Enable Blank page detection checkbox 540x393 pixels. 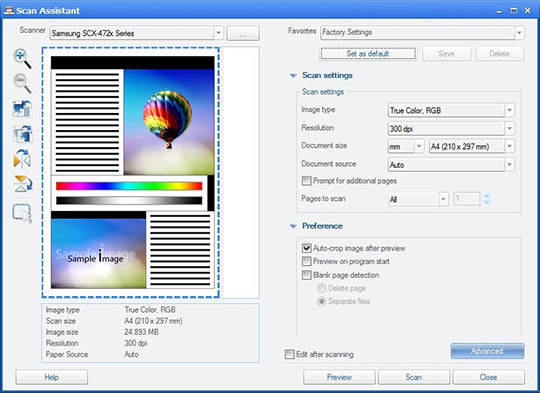click(x=306, y=275)
